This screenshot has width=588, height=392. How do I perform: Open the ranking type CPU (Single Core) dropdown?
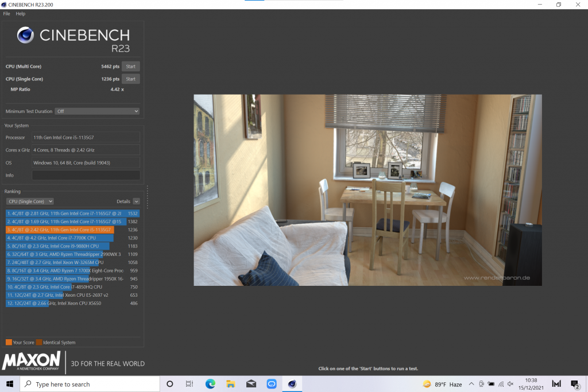click(30, 201)
